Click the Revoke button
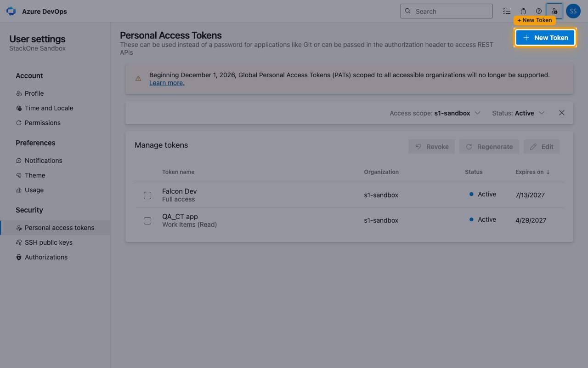This screenshot has width=588, height=368. 432,147
